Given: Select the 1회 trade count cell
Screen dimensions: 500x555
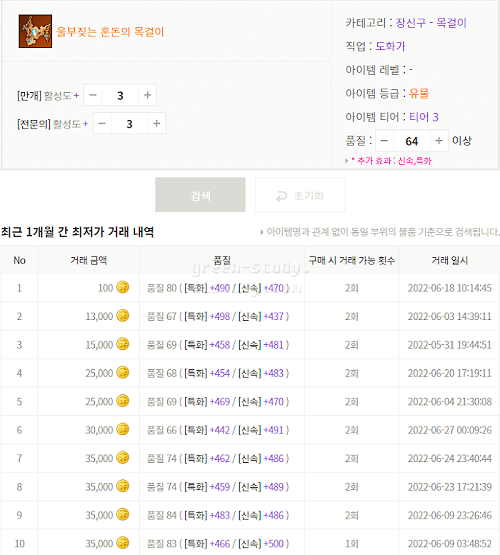Looking at the screenshot, I should [x=352, y=543].
